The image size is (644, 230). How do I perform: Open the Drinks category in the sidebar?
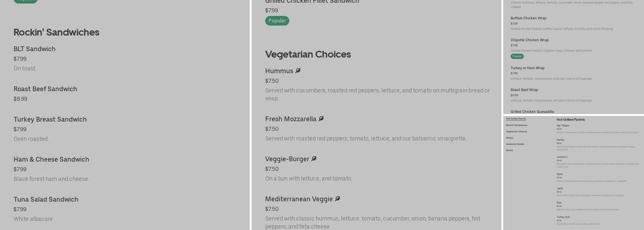pos(509,150)
